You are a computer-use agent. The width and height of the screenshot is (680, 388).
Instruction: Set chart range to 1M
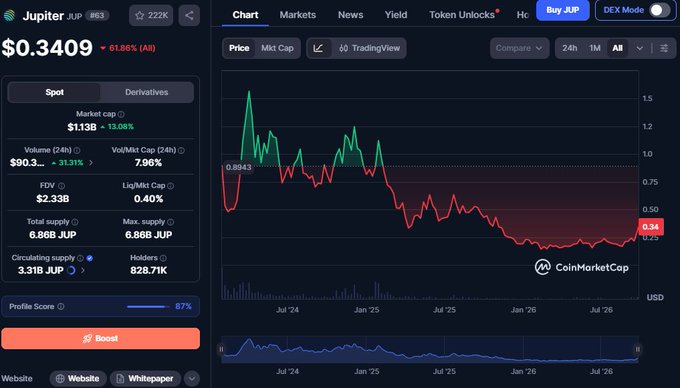[x=595, y=48]
